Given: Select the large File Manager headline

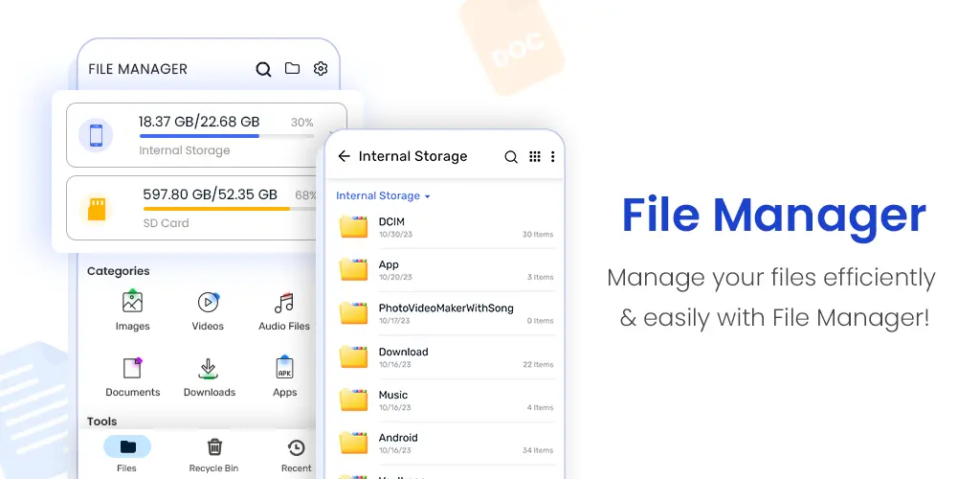Looking at the screenshot, I should pos(773,216).
